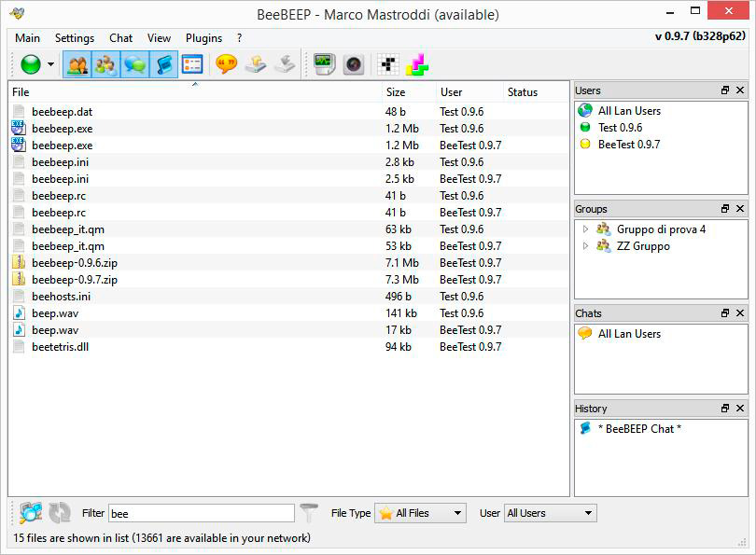
Task: Open the Main menu
Action: click(x=27, y=38)
